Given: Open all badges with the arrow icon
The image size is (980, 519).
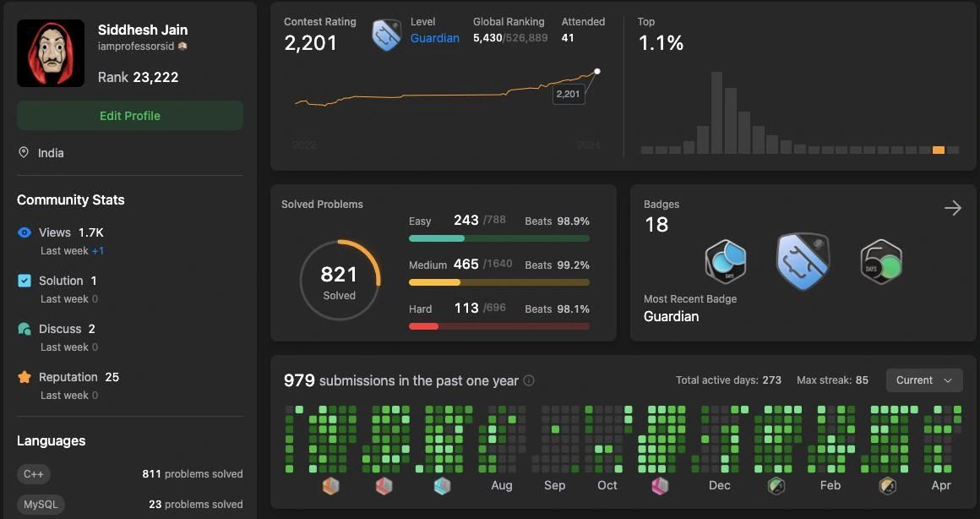Looking at the screenshot, I should pos(953,208).
